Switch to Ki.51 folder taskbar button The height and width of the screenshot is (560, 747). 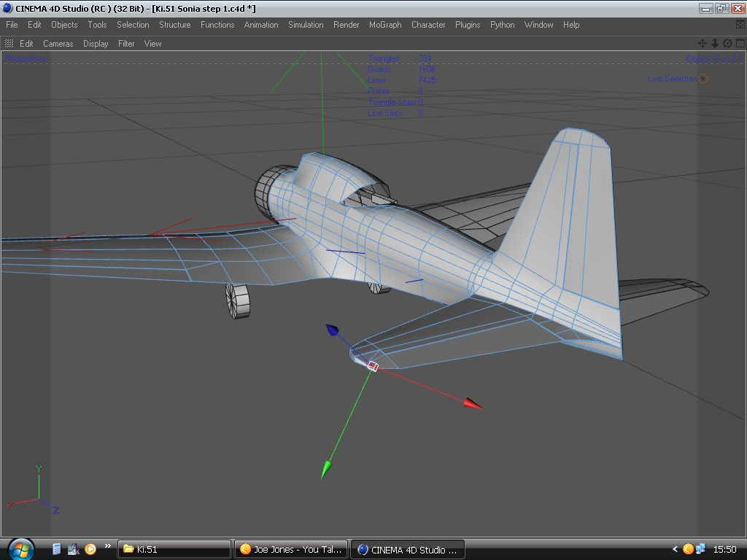tap(174, 549)
